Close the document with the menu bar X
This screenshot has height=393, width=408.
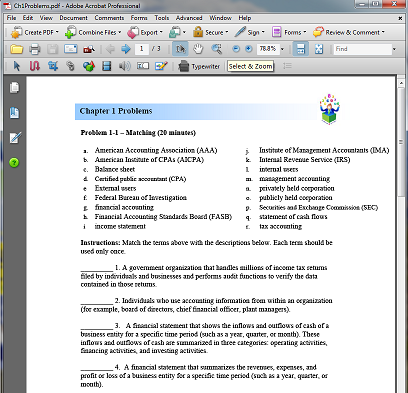coord(400,18)
